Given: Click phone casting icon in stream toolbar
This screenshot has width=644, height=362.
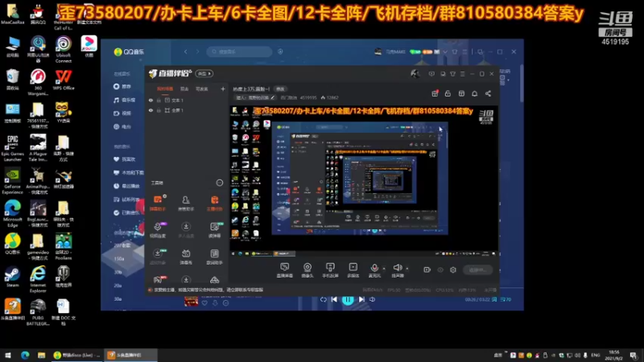Looking at the screenshot, I should tap(330, 269).
